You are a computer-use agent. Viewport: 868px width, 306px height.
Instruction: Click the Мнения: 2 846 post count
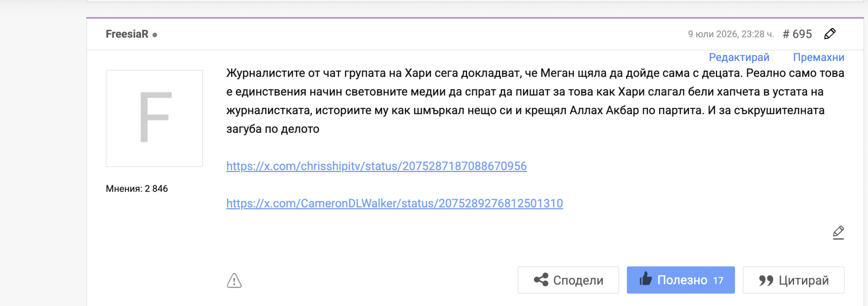pyautogui.click(x=137, y=189)
